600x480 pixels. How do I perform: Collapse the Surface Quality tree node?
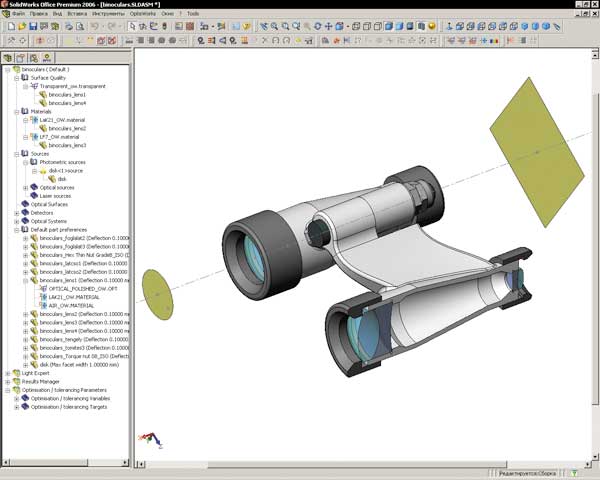[x=15, y=77]
